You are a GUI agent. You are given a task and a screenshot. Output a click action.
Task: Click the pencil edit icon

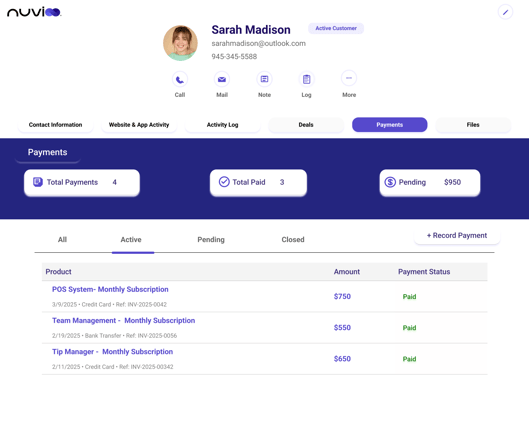pos(505,12)
